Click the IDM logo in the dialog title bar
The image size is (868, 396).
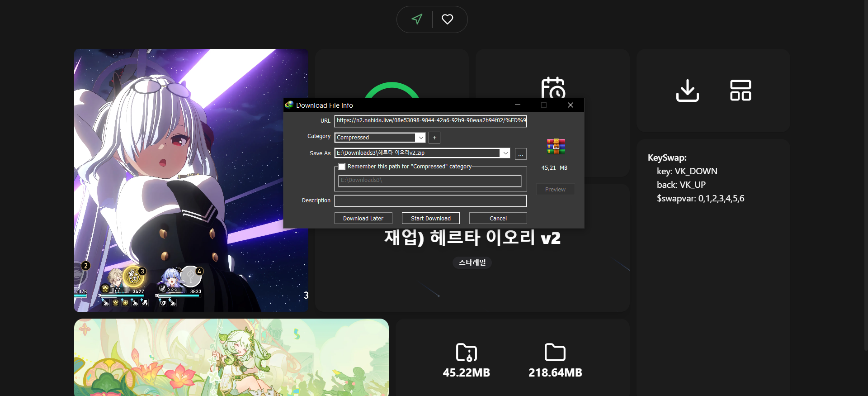pyautogui.click(x=289, y=105)
